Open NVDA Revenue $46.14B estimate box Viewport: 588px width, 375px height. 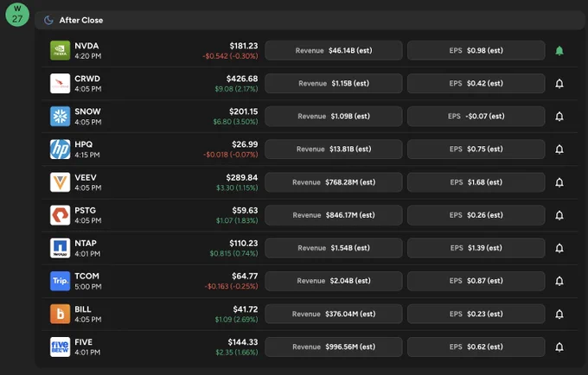click(x=334, y=51)
